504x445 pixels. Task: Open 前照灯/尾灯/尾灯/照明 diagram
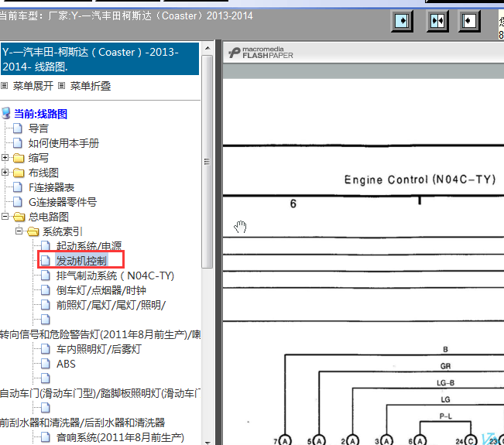point(111,305)
